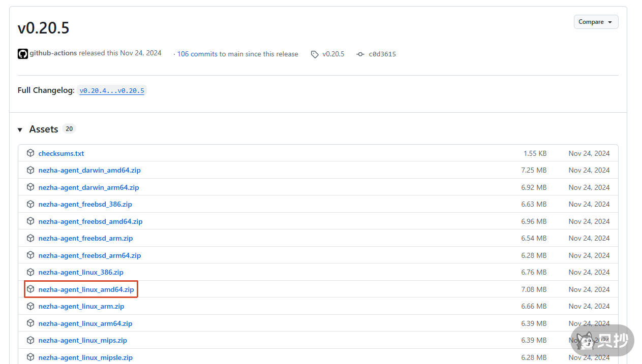The height and width of the screenshot is (364, 642).
Task: Click the checksums.txt date Nov 24, 2024
Action: pos(589,153)
